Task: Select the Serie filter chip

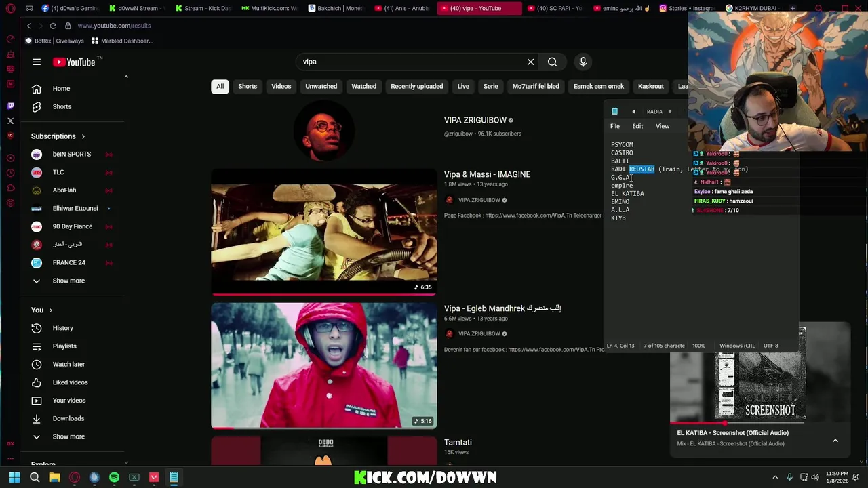Action: pos(491,86)
